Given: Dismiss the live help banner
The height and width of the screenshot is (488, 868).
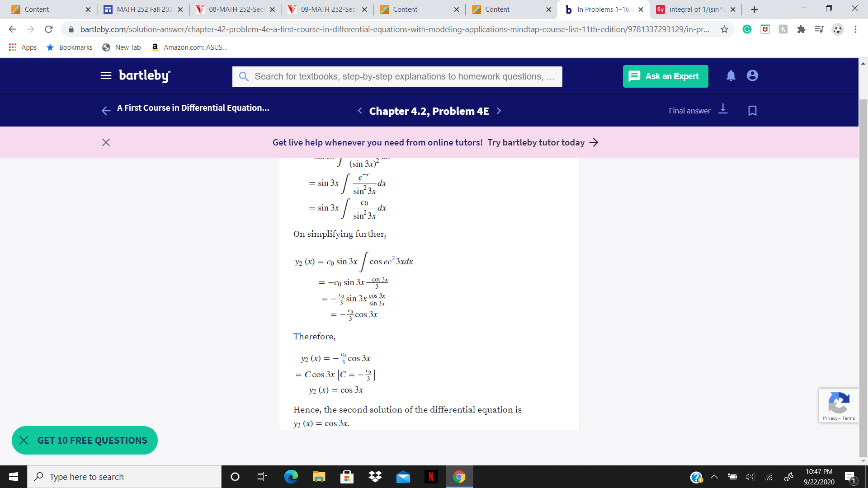Looking at the screenshot, I should point(106,141).
